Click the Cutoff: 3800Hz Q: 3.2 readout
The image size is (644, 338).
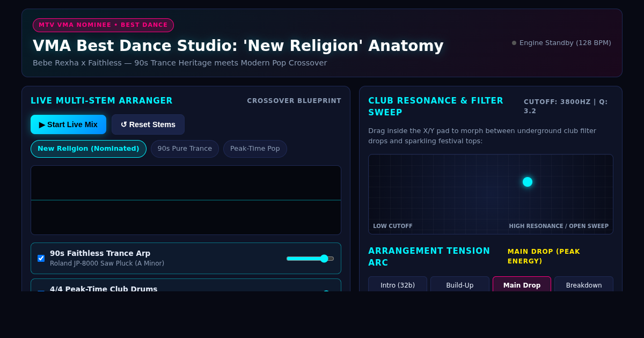(568, 106)
